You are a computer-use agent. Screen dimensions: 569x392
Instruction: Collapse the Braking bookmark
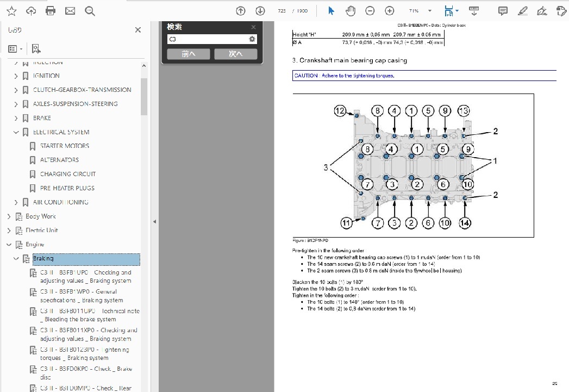[16, 258]
